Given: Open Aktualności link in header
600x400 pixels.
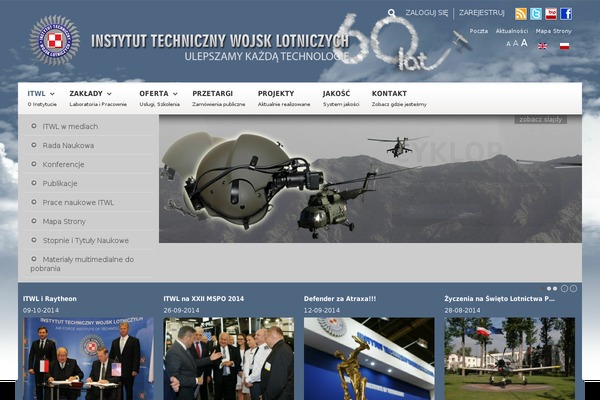Looking at the screenshot, I should [x=512, y=31].
